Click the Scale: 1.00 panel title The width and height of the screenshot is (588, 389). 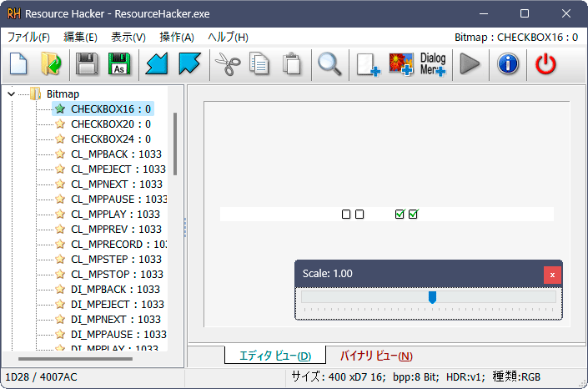(328, 273)
